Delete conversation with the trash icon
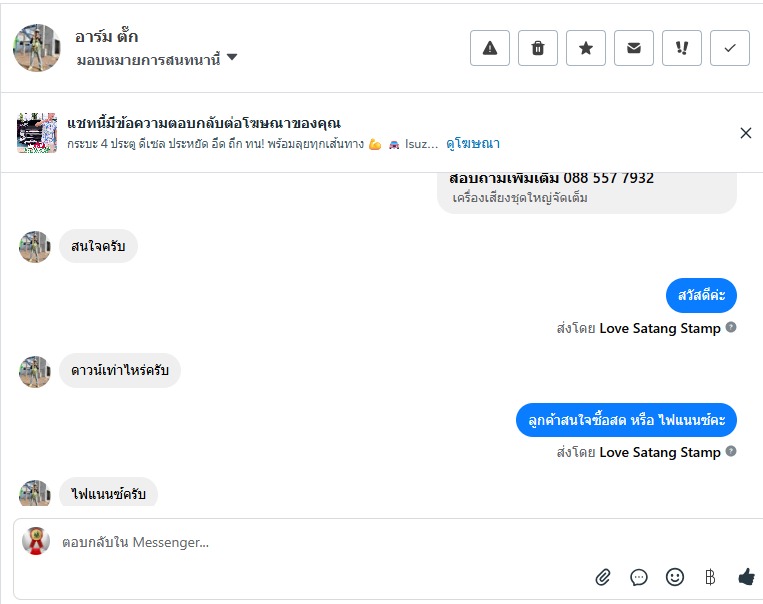763x604 pixels. coord(538,48)
